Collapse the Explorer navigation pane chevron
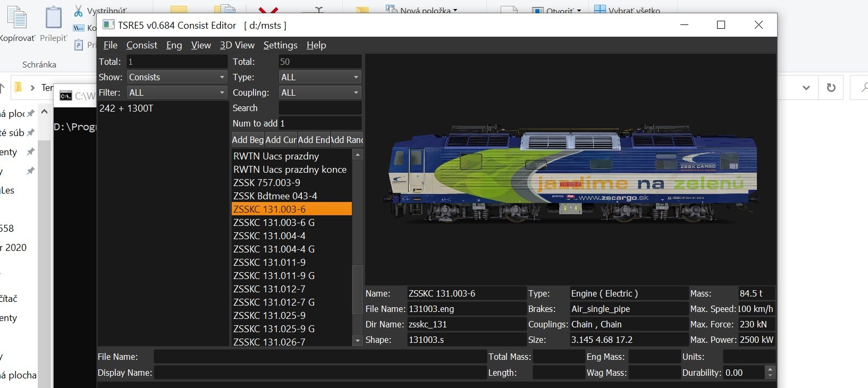The image size is (868, 388). pyautogui.click(x=45, y=112)
